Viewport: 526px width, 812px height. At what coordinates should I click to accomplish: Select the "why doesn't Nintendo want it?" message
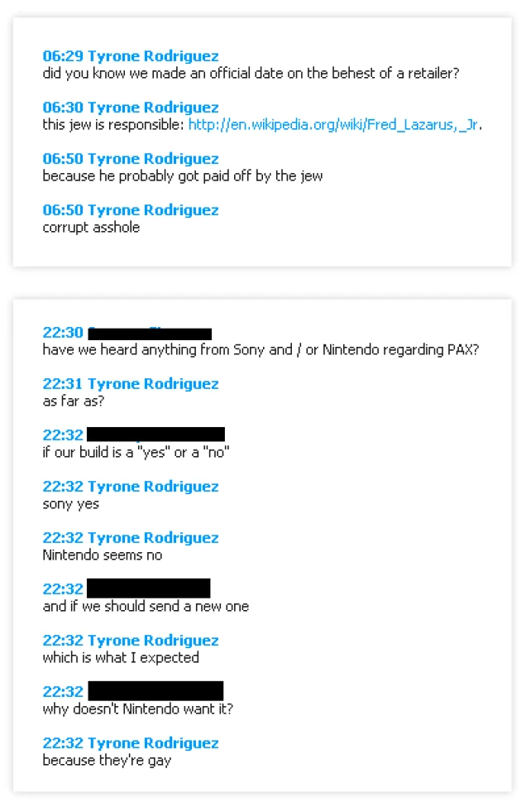click(138, 709)
